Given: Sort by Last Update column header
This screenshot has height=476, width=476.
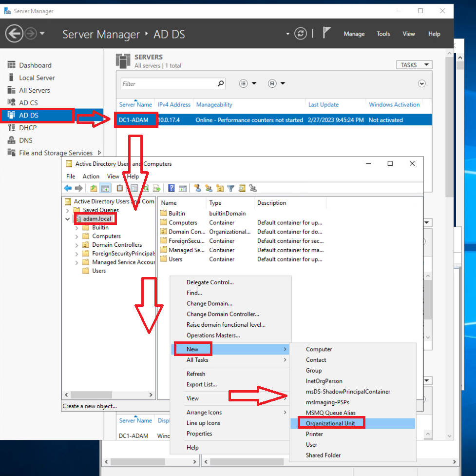Looking at the screenshot, I should point(324,104).
